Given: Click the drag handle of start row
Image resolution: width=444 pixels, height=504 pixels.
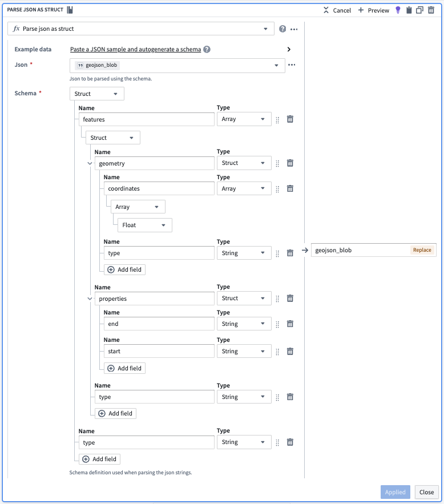Looking at the screenshot, I should pos(277,352).
